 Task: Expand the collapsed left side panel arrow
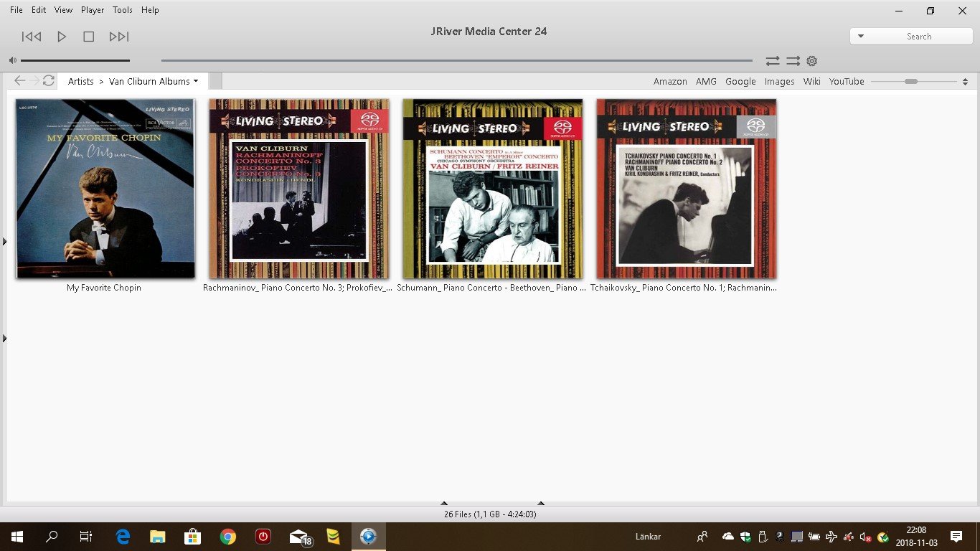(4, 242)
